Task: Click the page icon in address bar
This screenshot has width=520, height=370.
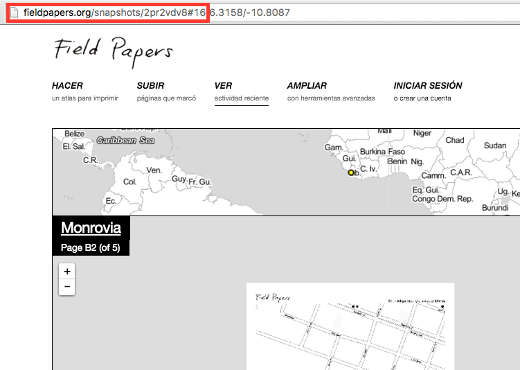Action: click(14, 13)
